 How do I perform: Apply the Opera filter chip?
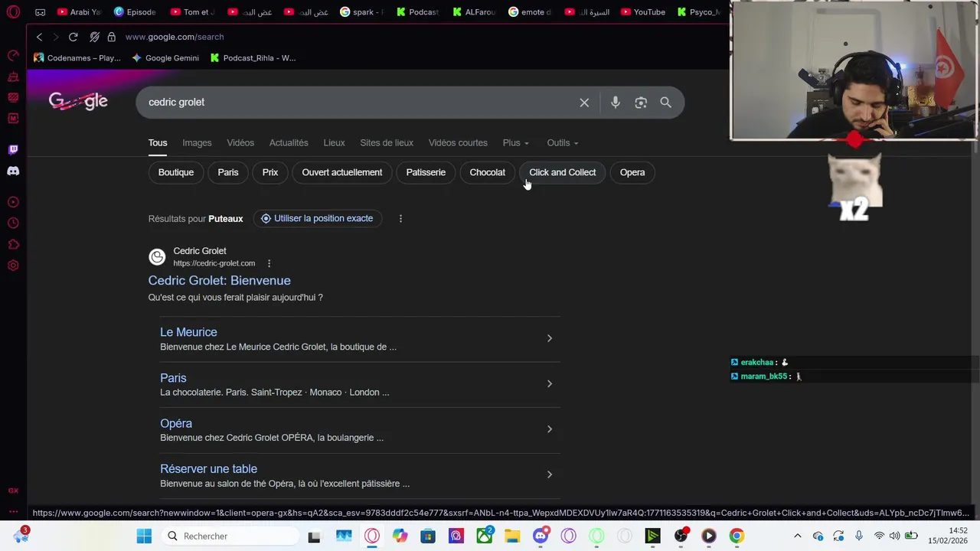(632, 173)
